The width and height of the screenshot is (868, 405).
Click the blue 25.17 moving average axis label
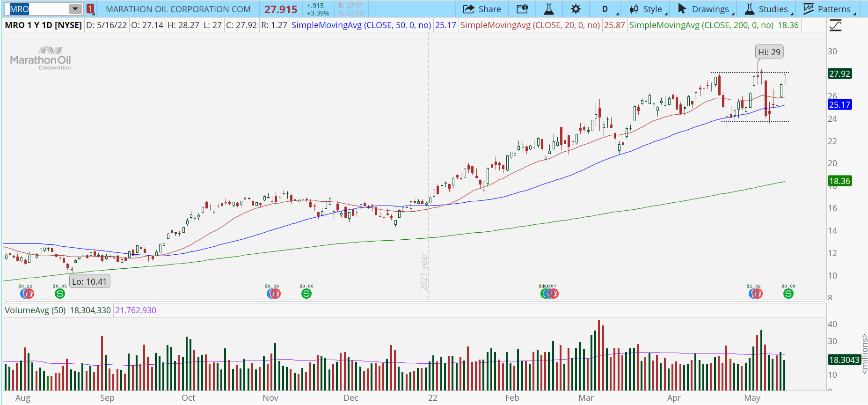pos(839,104)
